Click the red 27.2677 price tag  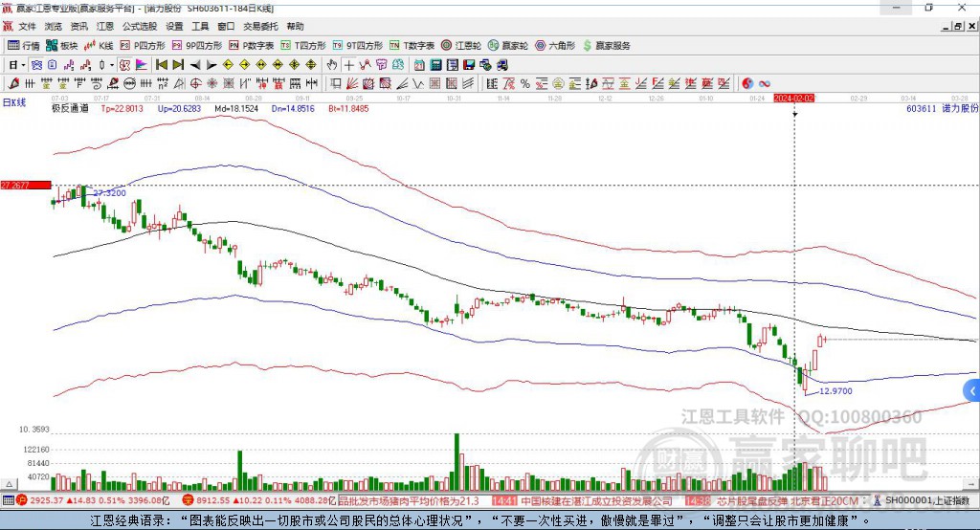pyautogui.click(x=25, y=185)
